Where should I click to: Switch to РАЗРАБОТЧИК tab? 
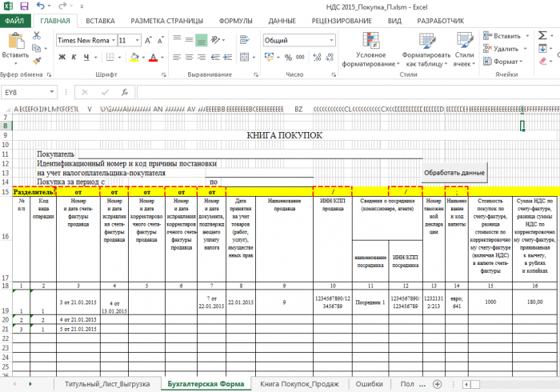pyautogui.click(x=441, y=21)
